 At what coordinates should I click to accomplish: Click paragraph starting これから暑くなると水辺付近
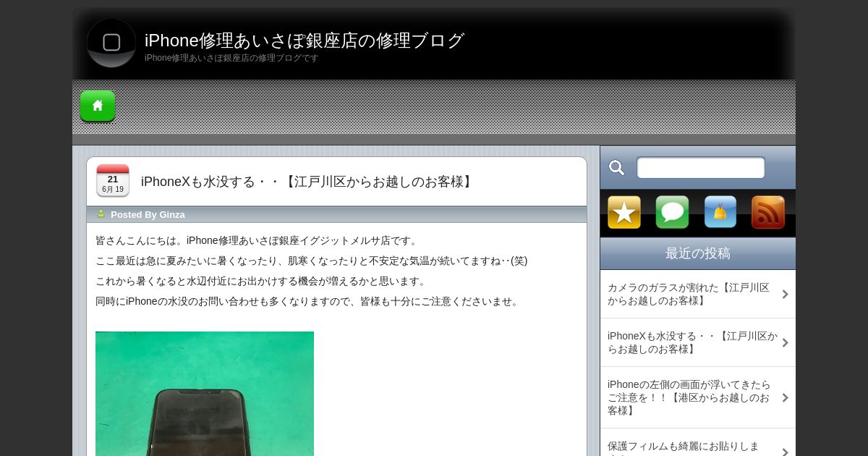tap(263, 281)
